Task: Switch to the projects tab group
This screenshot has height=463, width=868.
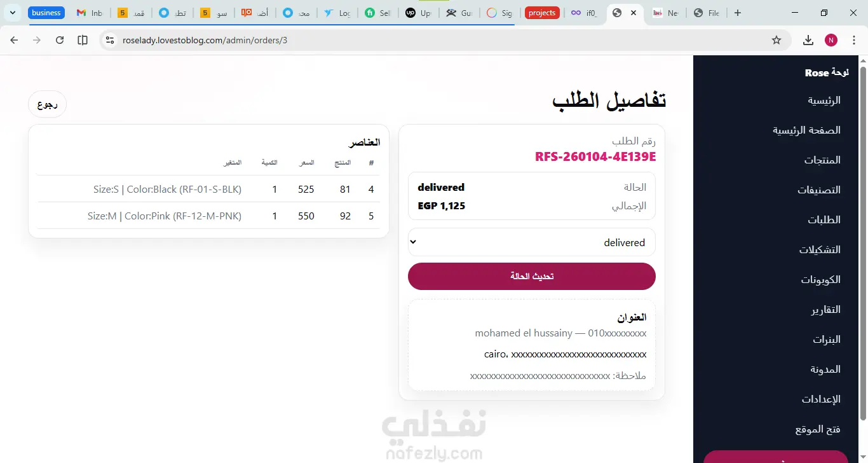Action: [542, 13]
